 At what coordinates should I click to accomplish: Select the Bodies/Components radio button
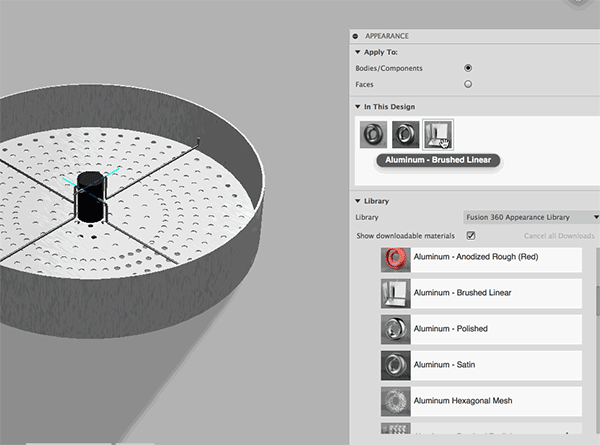point(468,68)
